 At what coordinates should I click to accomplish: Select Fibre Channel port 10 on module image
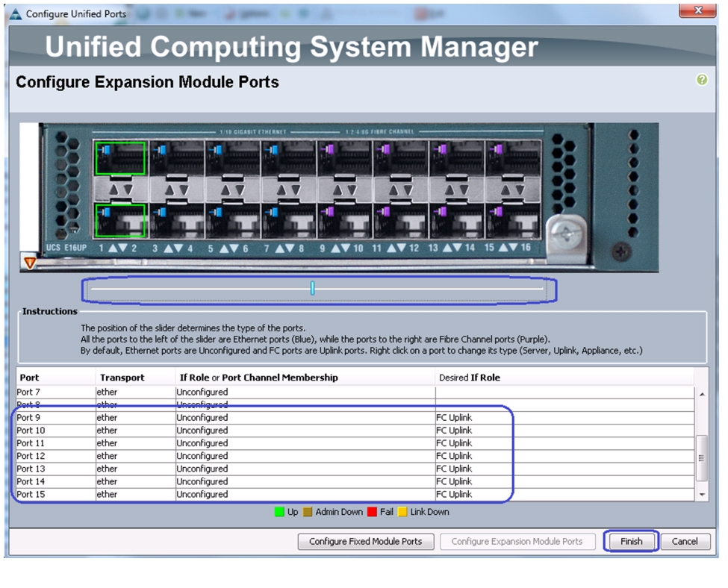point(344,221)
